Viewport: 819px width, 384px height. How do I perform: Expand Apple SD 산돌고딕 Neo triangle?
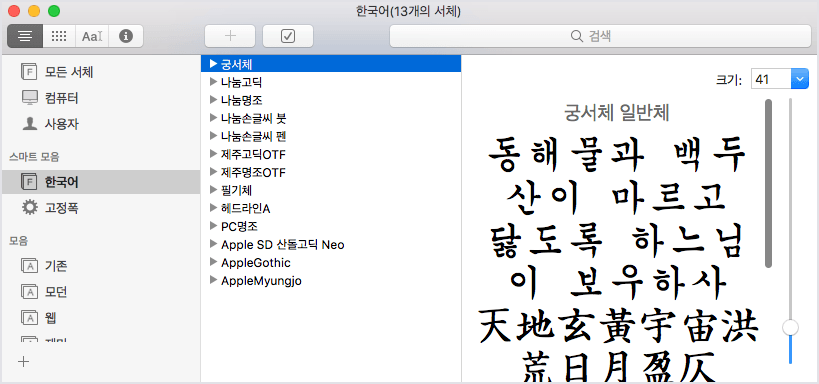[x=213, y=244]
